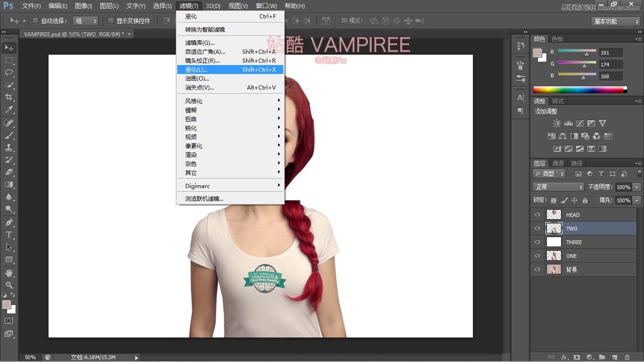
Task: Expand the Digimarc submenu
Action: coord(230,186)
